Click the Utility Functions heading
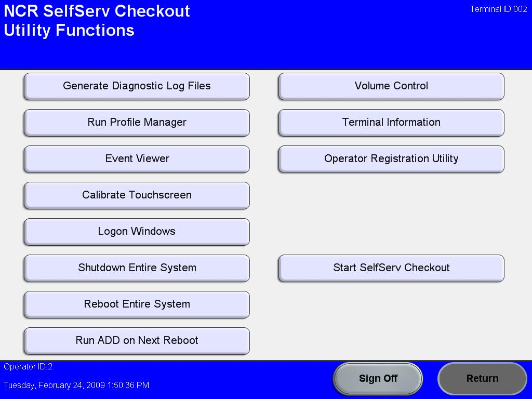The image size is (532, 399). click(x=69, y=31)
